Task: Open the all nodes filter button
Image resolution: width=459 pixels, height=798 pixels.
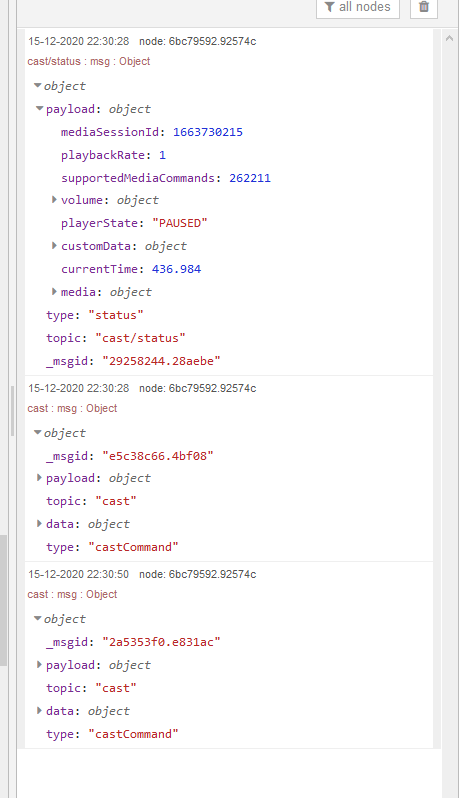Action: [358, 7]
